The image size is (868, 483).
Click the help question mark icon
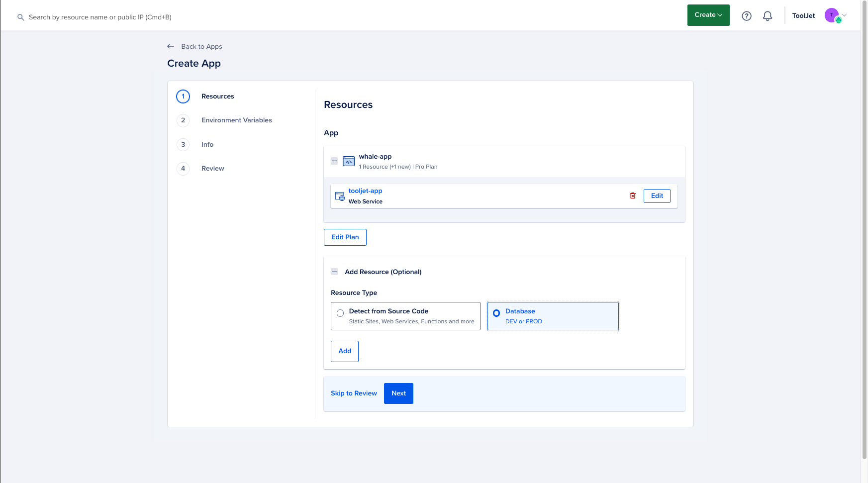(x=746, y=16)
